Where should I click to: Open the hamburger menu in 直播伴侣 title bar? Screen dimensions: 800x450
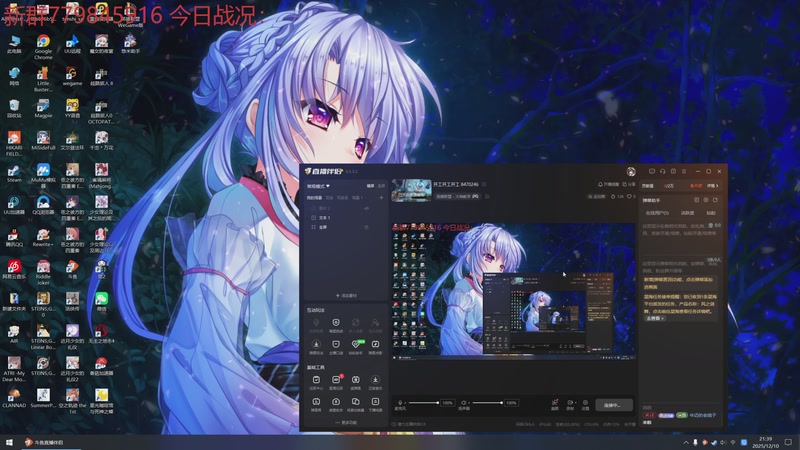click(x=684, y=171)
